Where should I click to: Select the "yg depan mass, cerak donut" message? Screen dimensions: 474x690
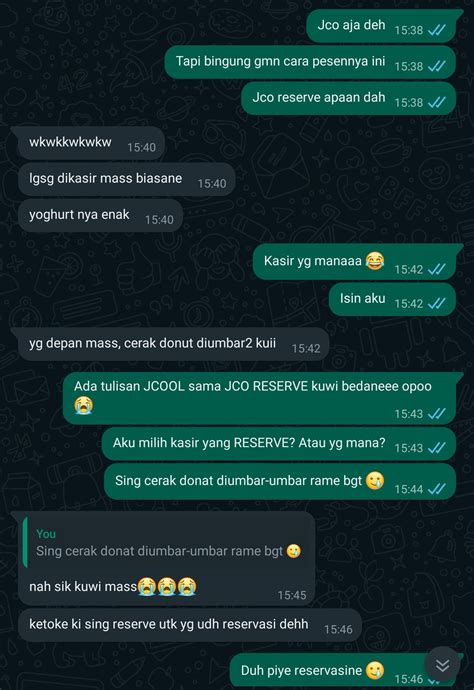173,344
